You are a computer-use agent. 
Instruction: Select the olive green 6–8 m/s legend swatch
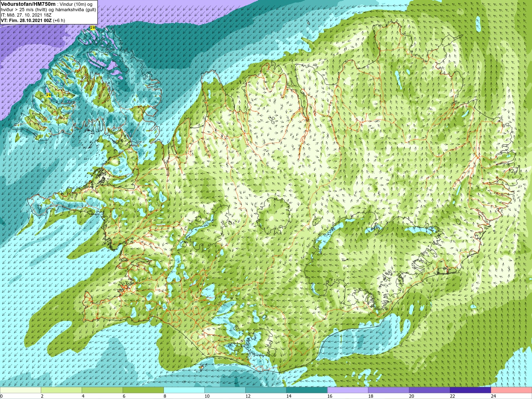tap(143, 390)
